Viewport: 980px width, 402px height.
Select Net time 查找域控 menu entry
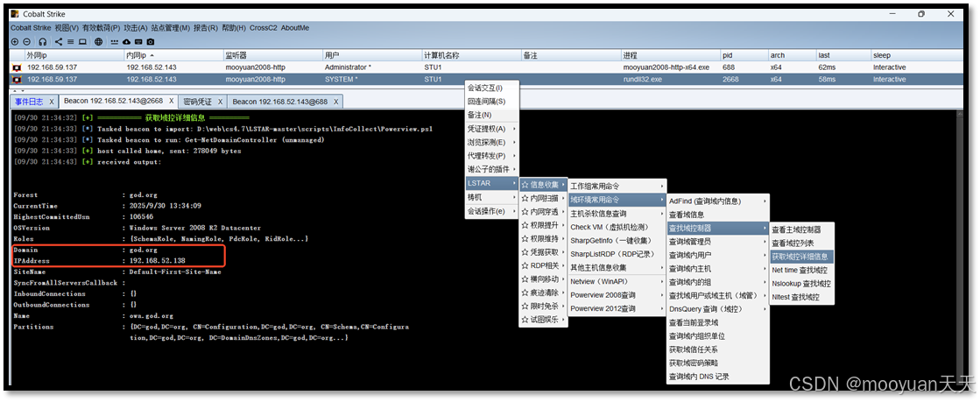coord(801,270)
